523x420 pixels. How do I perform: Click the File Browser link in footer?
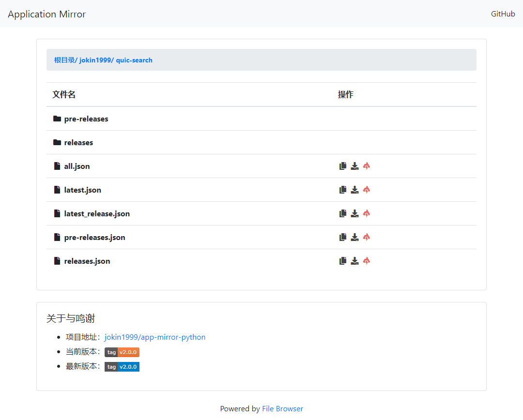282,408
